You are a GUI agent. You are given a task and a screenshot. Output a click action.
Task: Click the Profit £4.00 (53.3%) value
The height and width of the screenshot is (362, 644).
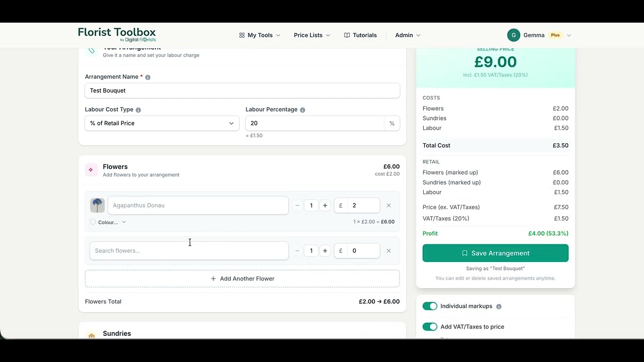548,233
